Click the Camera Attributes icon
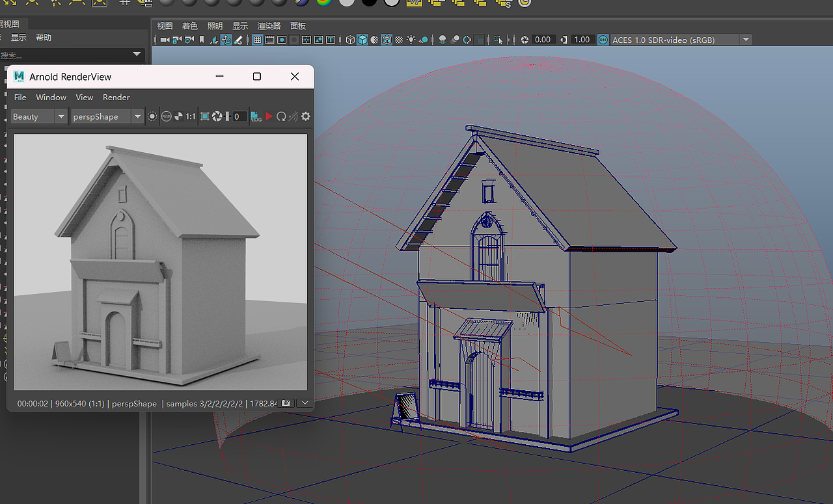Screen dimensions: 833x504 [x=189, y=40]
